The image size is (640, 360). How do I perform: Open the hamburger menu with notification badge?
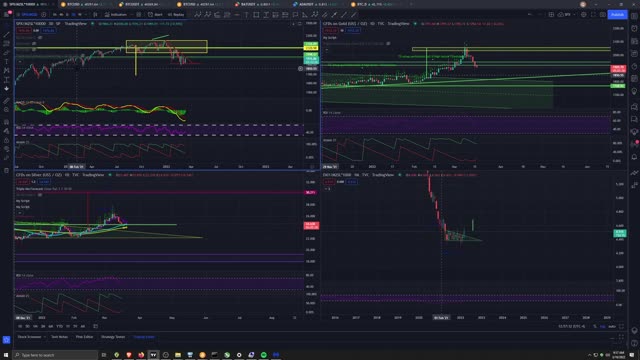coord(7,14)
